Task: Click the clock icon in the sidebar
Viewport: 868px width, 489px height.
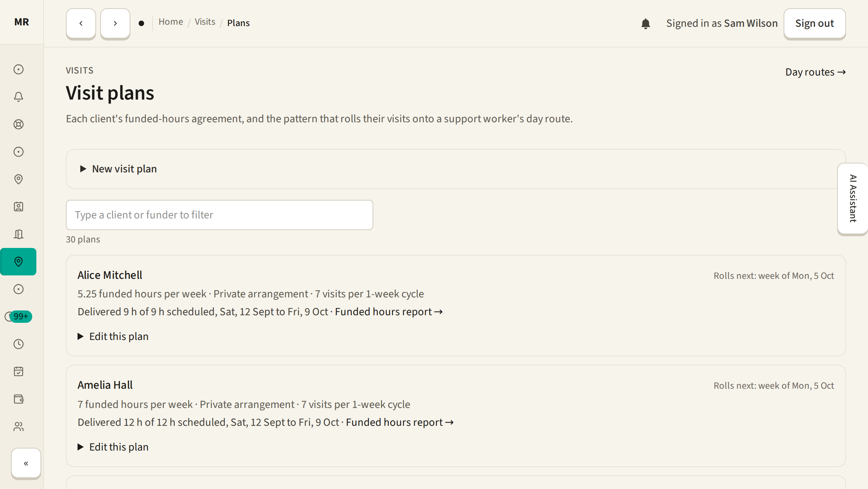Action: [19, 344]
